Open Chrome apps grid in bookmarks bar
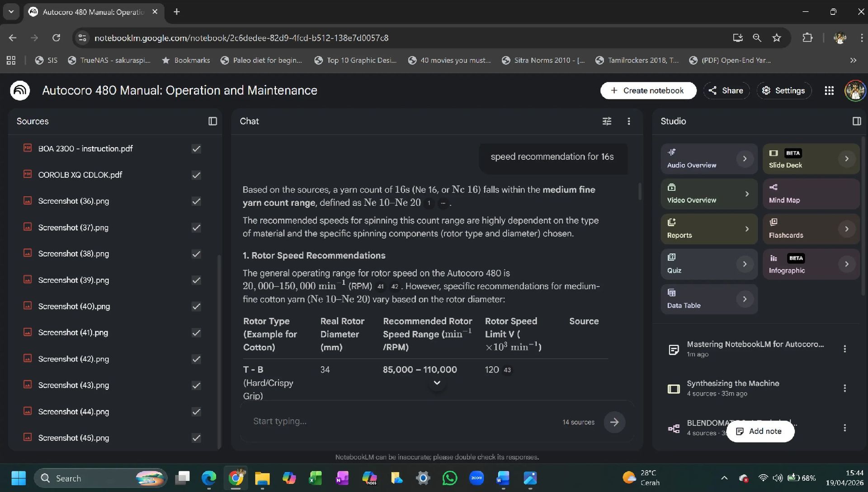868x492 pixels. coord(11,60)
